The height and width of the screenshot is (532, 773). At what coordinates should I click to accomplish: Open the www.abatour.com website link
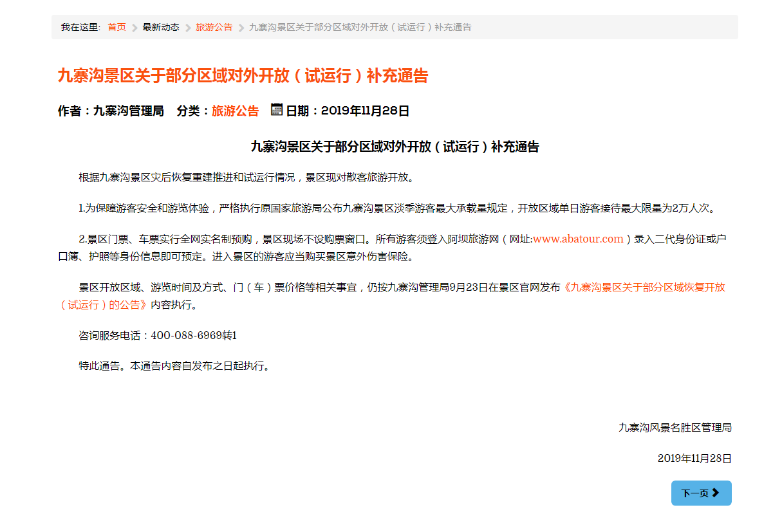(578, 239)
